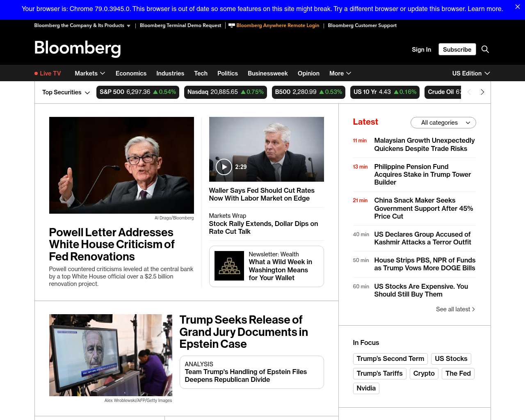Select the Trump's Second Term tag
Viewport: 525px width, 420px height.
(x=390, y=359)
